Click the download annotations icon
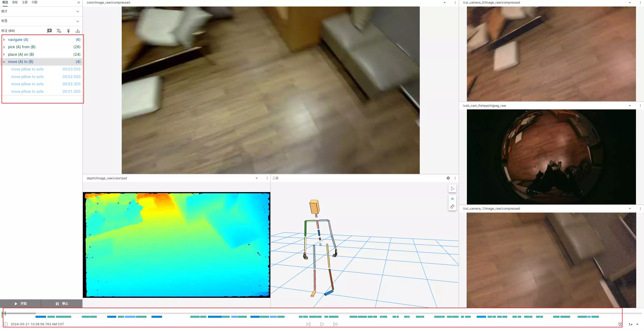 tap(78, 31)
